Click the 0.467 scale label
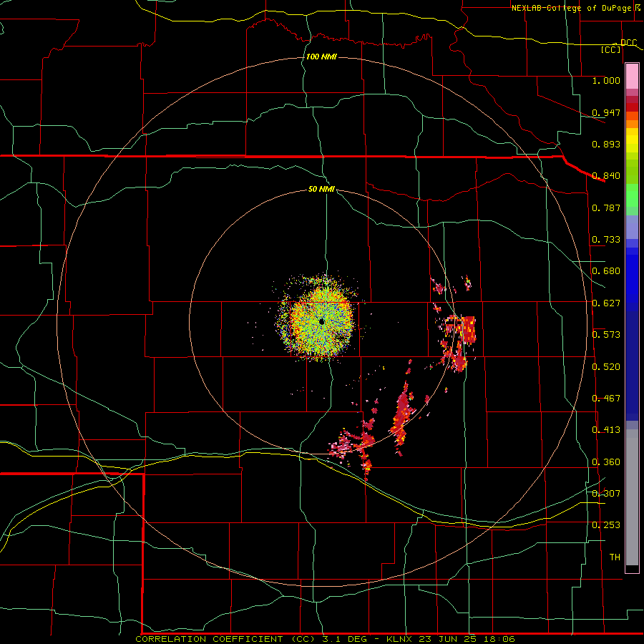644x644 pixels. [606, 398]
